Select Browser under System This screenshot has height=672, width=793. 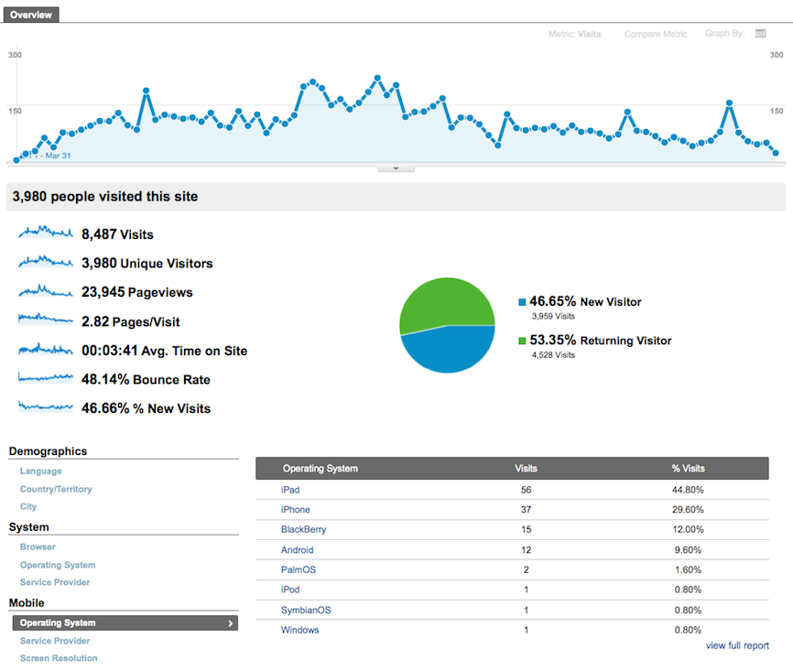[x=38, y=547]
